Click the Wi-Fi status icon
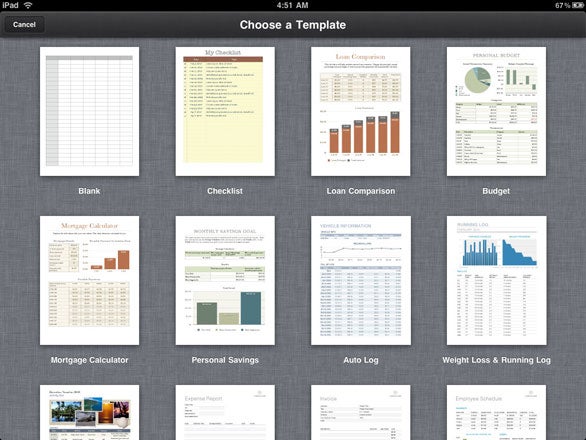Viewport: 586px width, 440px height. point(28,5)
